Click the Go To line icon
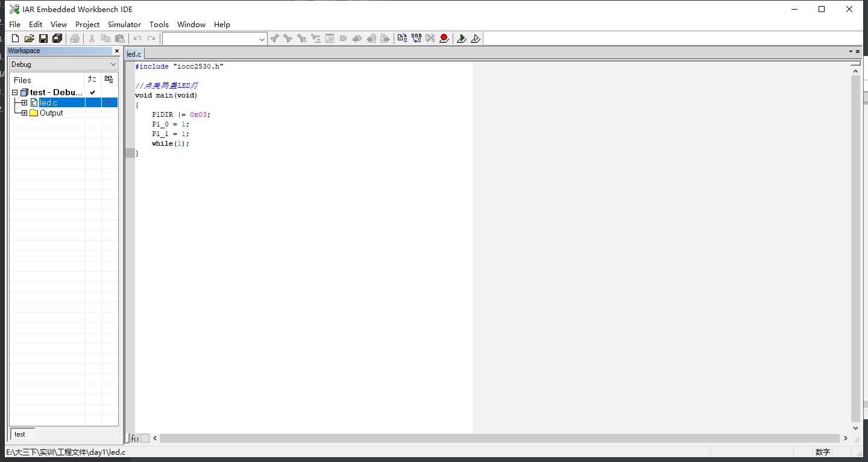The image size is (868, 462). click(x=330, y=39)
